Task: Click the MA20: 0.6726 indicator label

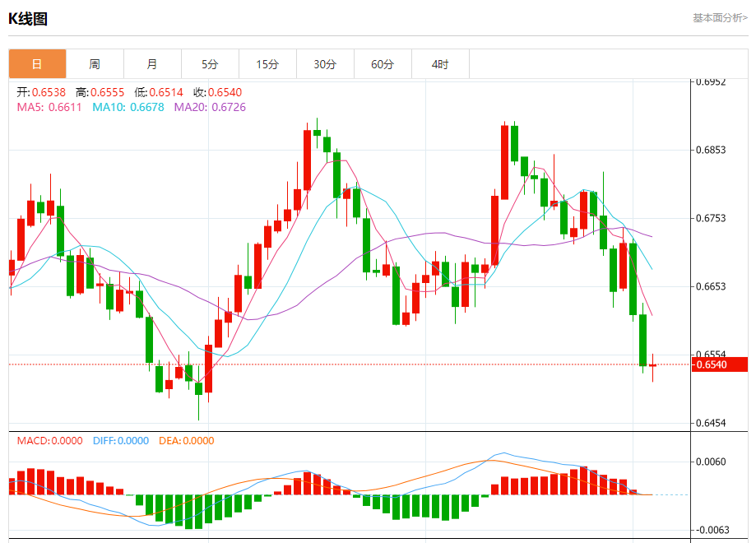Action: [210, 107]
